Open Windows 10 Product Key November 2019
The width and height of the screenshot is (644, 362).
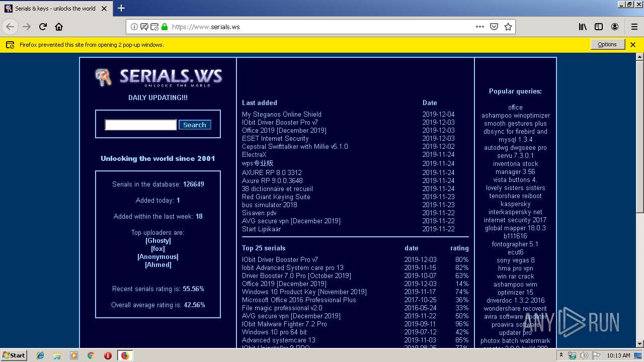pyautogui.click(x=304, y=292)
